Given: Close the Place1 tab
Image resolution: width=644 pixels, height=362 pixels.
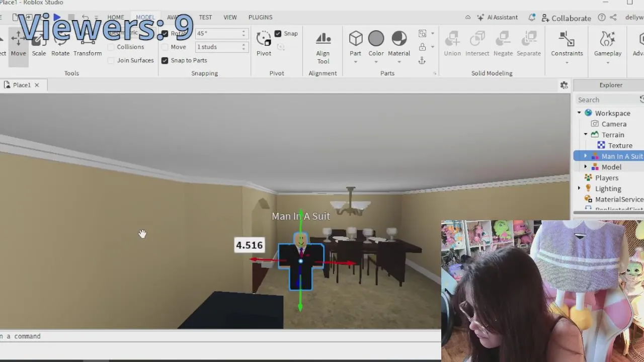Looking at the screenshot, I should click(x=37, y=85).
